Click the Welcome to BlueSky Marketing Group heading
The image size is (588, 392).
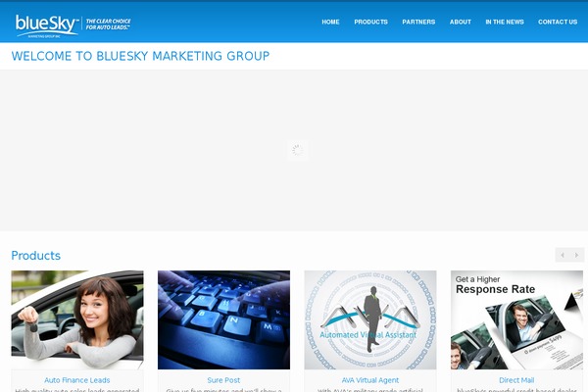click(x=140, y=56)
